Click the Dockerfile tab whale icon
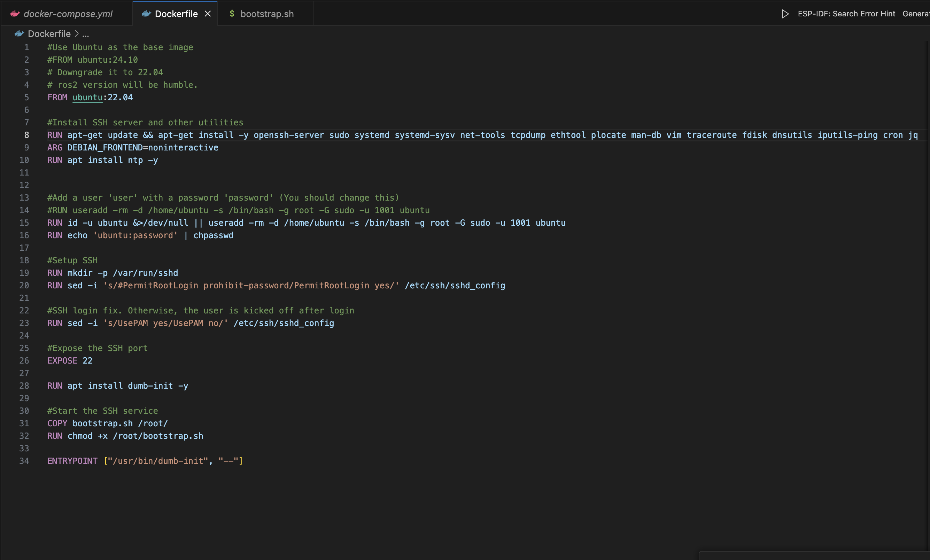The height and width of the screenshot is (560, 930). tap(146, 14)
